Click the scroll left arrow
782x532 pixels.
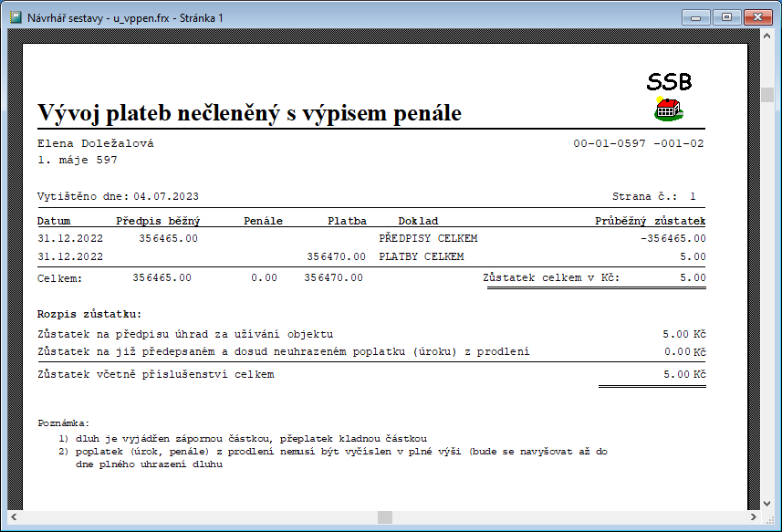pos(14,517)
